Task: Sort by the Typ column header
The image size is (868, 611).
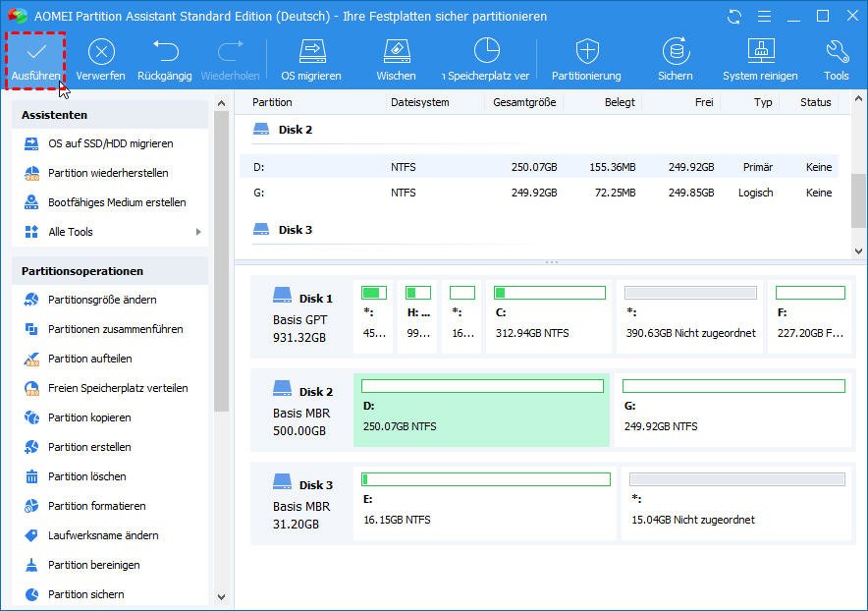Action: (763, 102)
